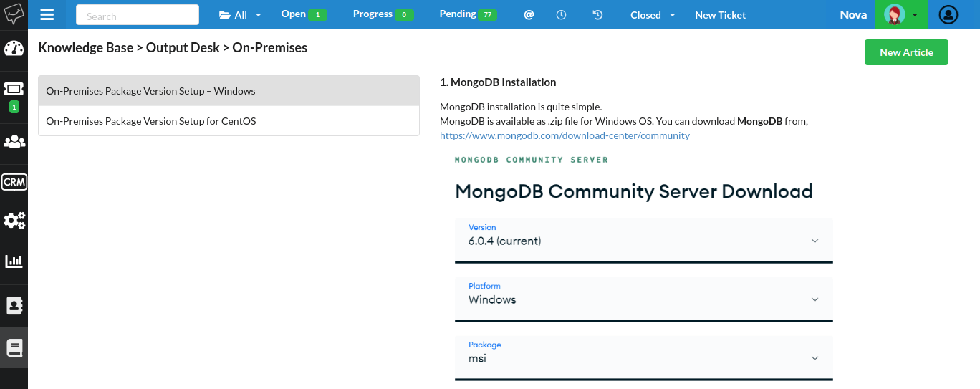Open the All folder filter dropdown

(x=240, y=14)
